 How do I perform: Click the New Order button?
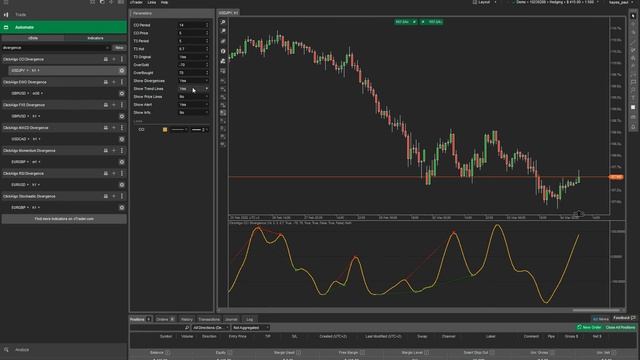click(589, 327)
